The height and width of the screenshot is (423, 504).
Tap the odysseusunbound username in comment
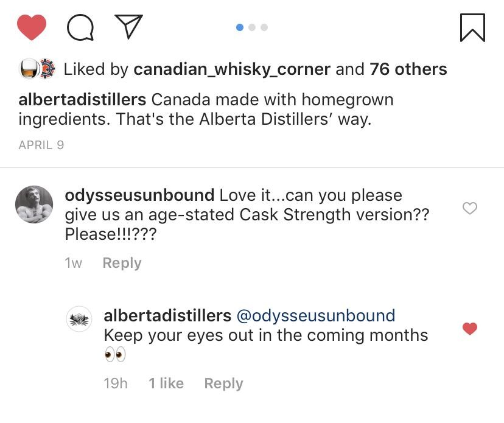click(x=139, y=195)
